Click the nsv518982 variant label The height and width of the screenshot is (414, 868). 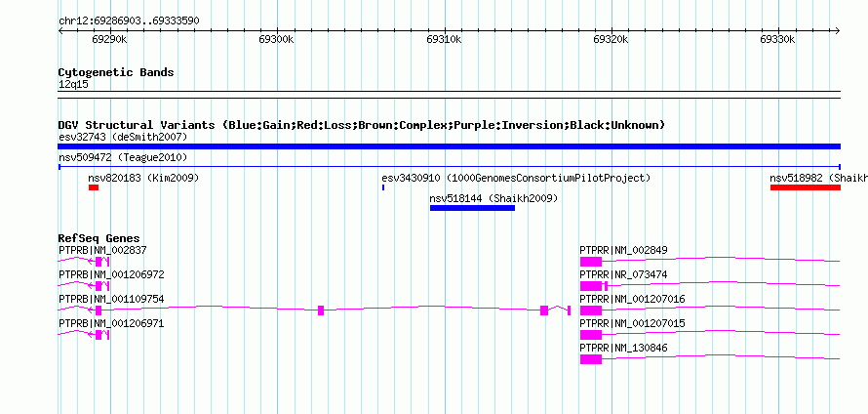point(818,179)
